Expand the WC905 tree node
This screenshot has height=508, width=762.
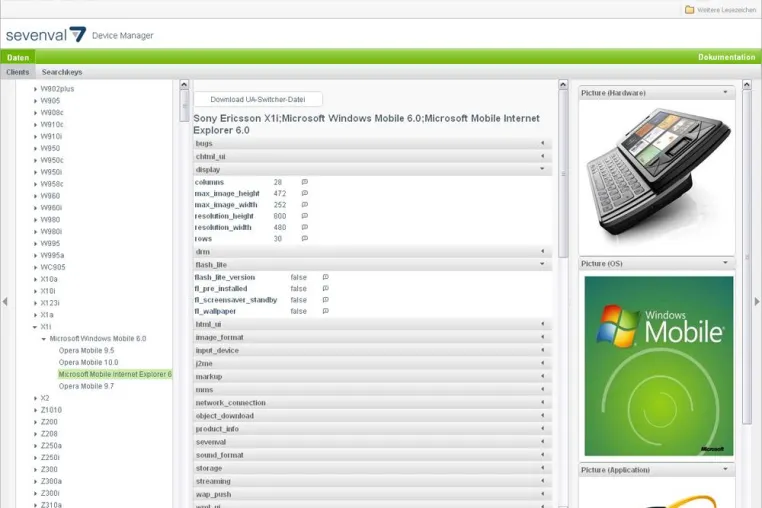tap(35, 267)
